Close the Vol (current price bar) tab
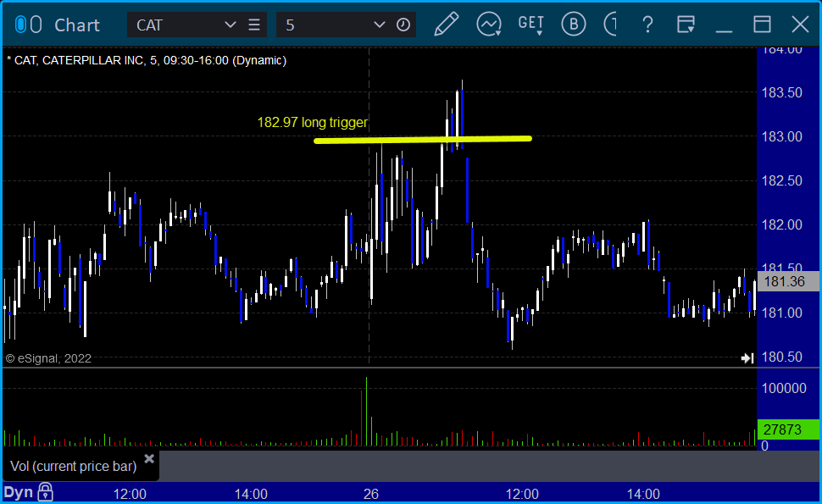 [x=149, y=459]
